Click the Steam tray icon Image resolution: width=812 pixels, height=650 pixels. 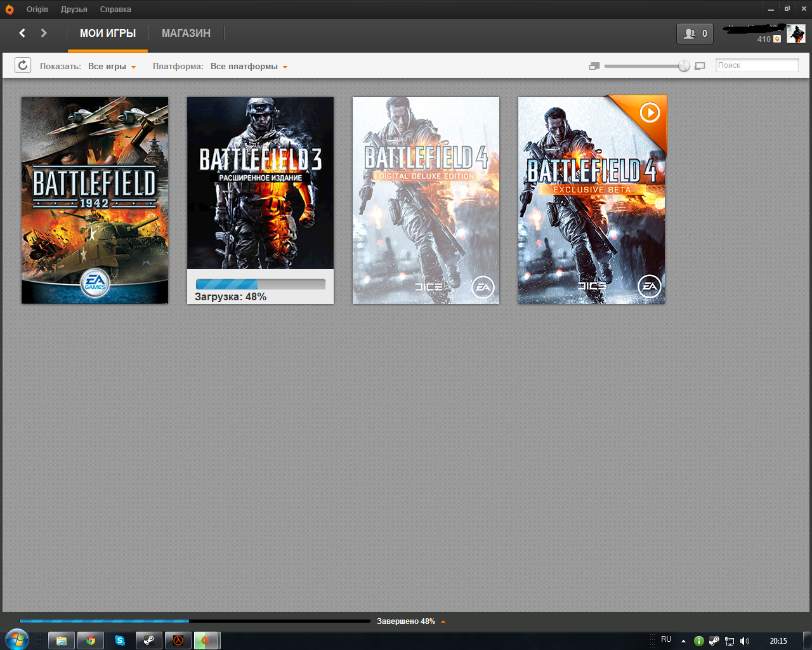(714, 641)
